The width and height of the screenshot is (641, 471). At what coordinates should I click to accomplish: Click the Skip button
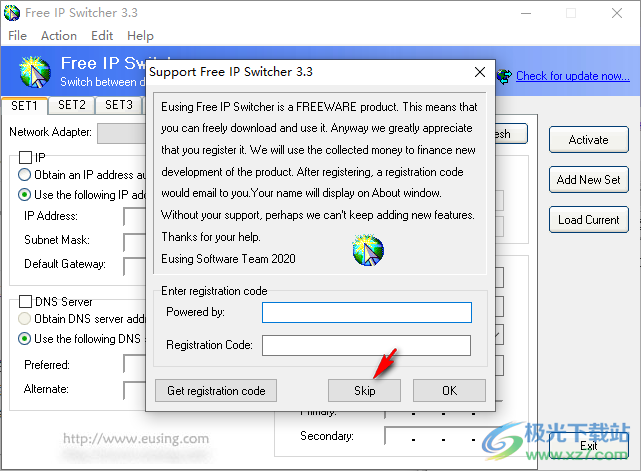coord(364,391)
